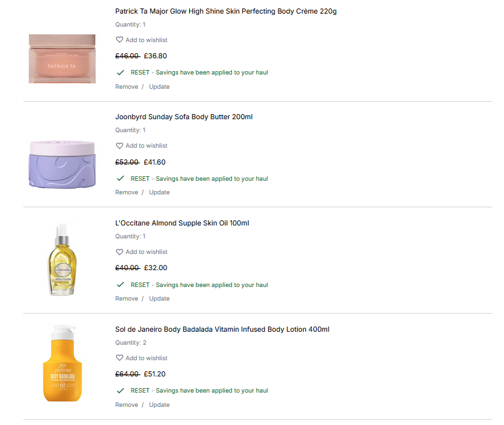
Task: Open the L'Occitane Skin Oil bottle image
Action: (62, 259)
